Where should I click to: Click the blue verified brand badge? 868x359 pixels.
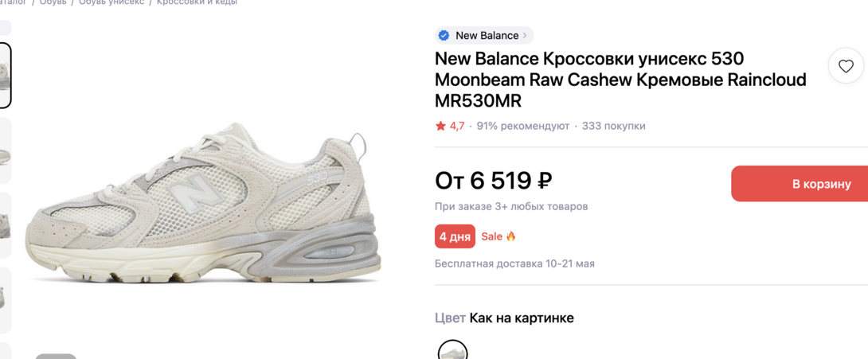coord(444,36)
